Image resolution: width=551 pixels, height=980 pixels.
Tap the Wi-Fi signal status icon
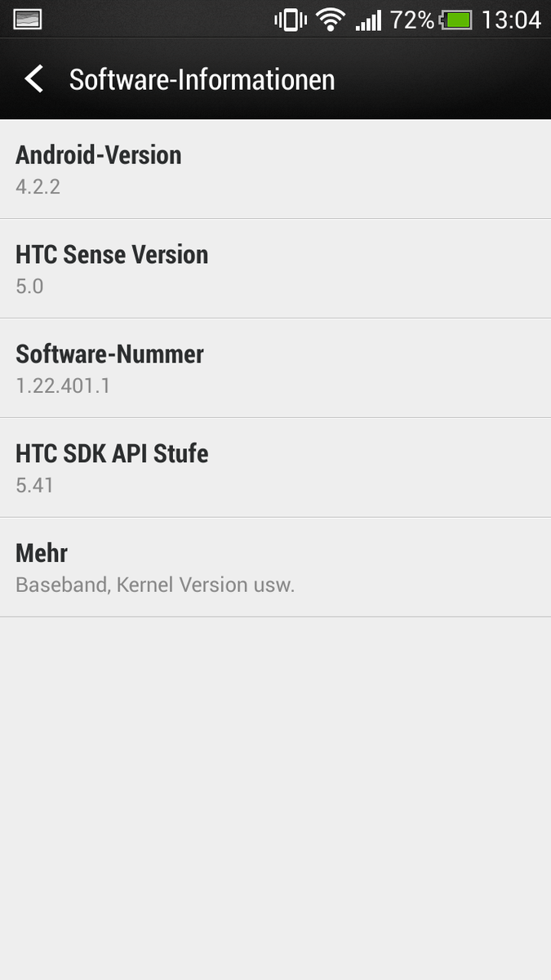coord(331,20)
